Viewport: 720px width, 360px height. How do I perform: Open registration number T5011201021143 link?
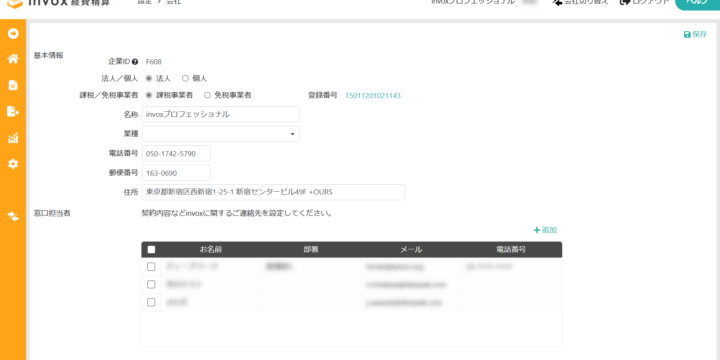coord(373,96)
